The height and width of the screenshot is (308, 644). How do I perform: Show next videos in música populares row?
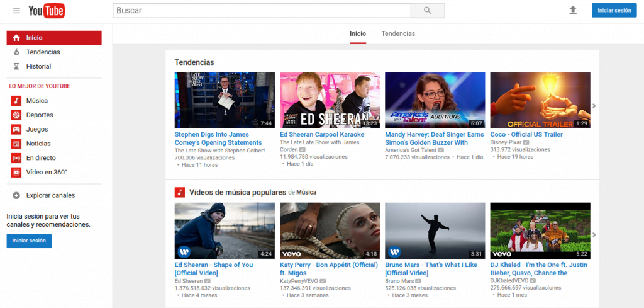click(594, 235)
